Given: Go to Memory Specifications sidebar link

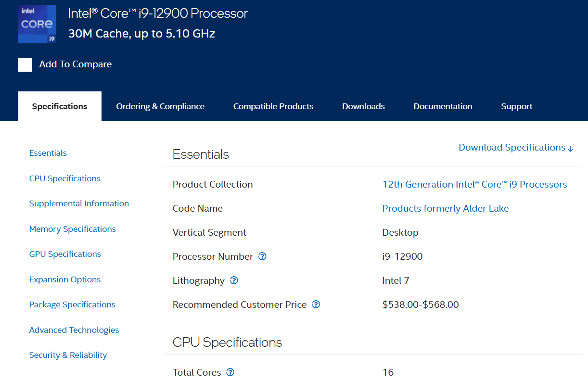Looking at the screenshot, I should point(73,229).
